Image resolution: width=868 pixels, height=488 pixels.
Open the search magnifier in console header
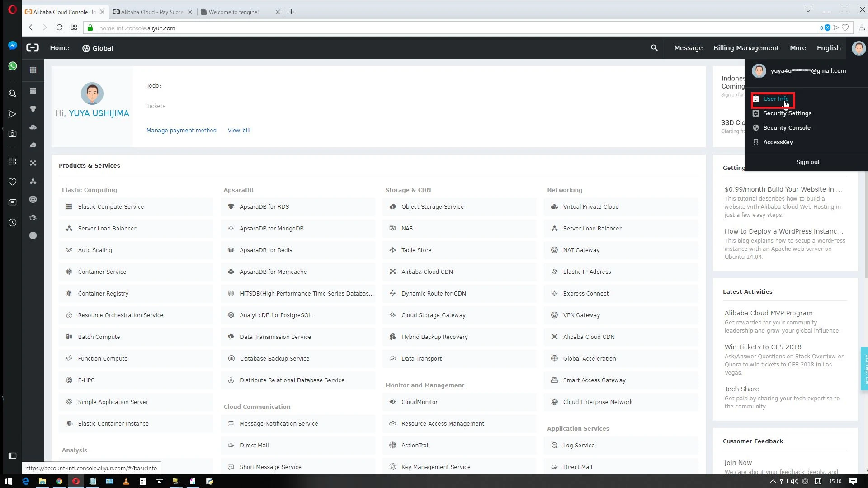tap(654, 47)
